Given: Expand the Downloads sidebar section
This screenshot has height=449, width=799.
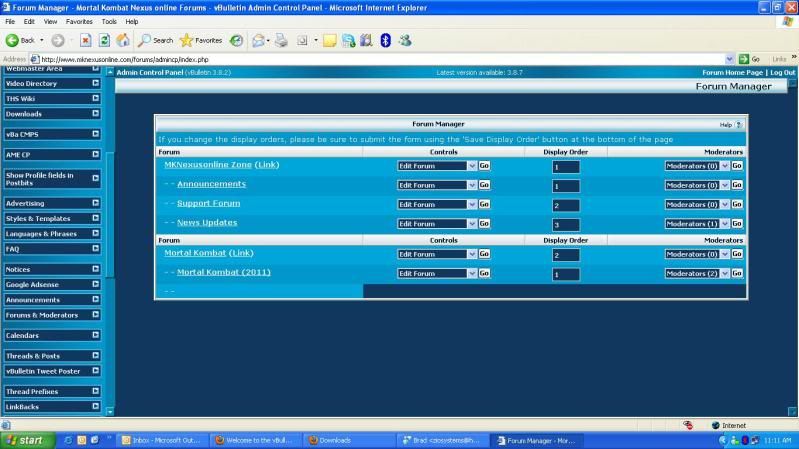Looking at the screenshot, I should [96, 114].
